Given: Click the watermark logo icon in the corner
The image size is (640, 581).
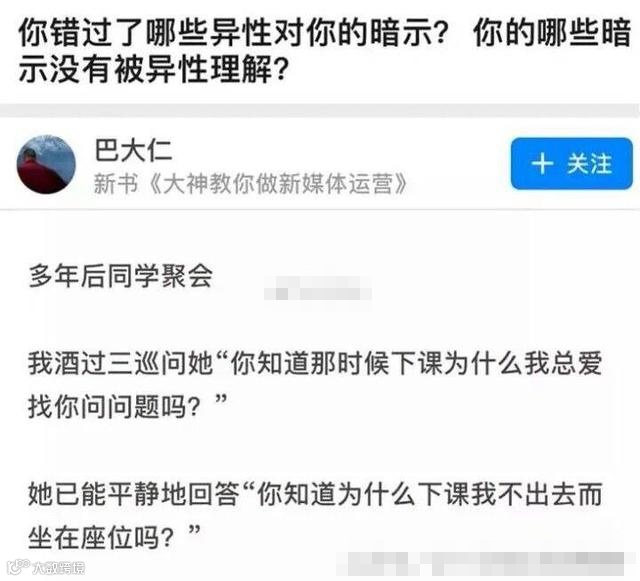Looking at the screenshot, I should pos(18,567).
